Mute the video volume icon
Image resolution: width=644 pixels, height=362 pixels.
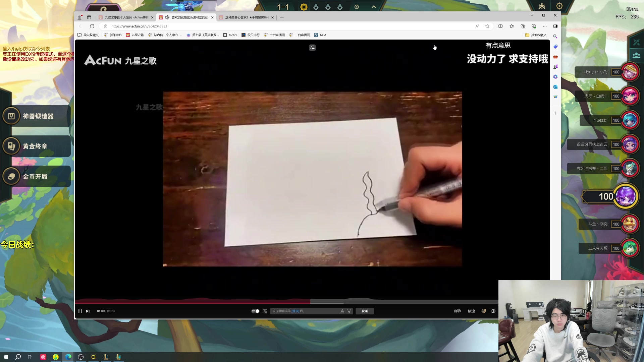pos(493,311)
